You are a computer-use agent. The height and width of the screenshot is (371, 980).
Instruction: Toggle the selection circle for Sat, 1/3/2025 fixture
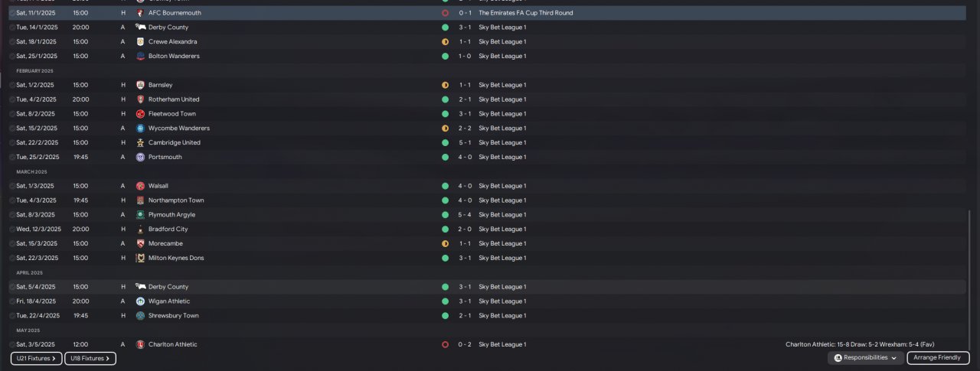pos(12,186)
